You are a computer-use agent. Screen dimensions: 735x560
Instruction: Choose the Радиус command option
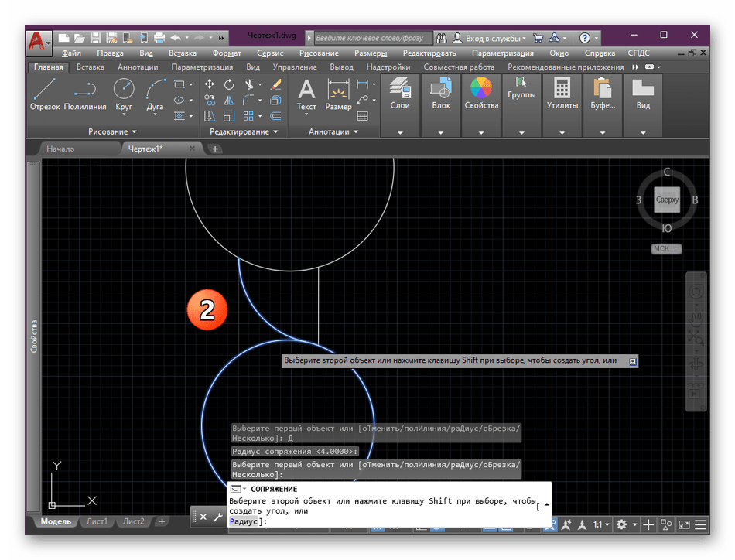tap(243, 521)
